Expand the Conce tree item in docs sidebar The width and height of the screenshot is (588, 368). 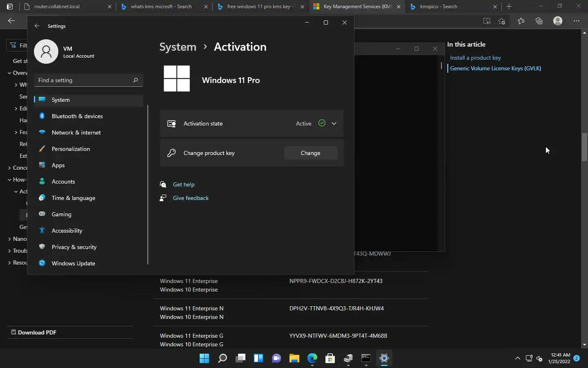pyautogui.click(x=9, y=168)
